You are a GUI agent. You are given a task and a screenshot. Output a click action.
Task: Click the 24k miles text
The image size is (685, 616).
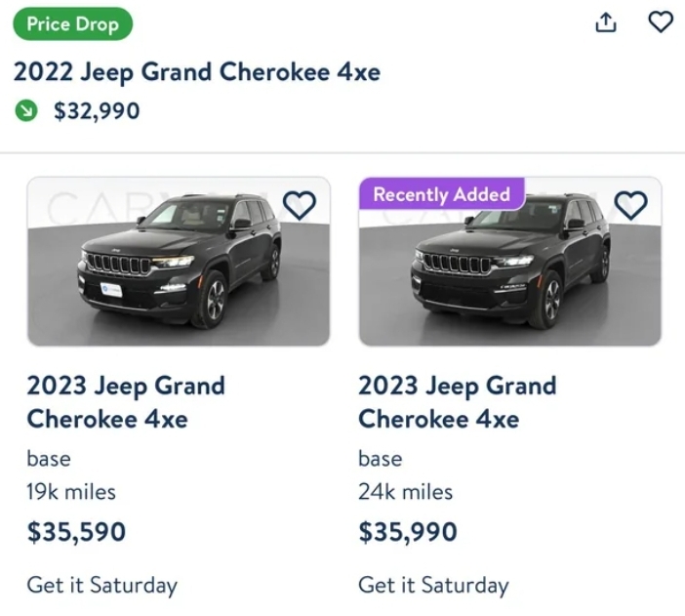click(x=405, y=491)
